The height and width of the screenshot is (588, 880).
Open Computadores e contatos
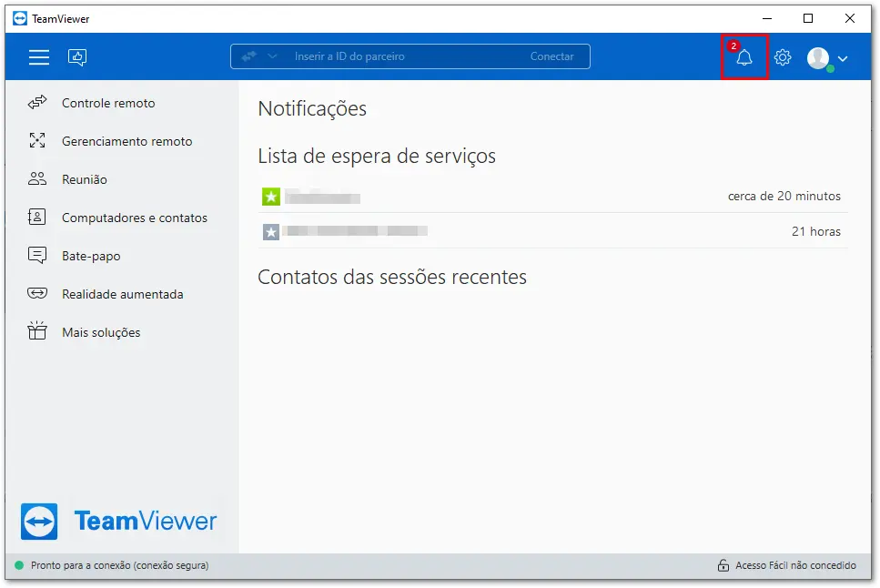click(x=135, y=218)
